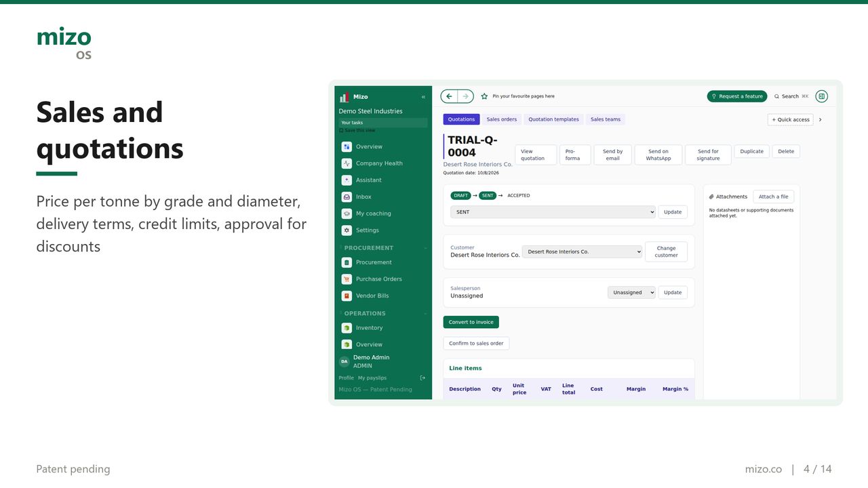The image size is (868, 488).
Task: Click the Mizo bar-chart logo
Action: click(344, 97)
